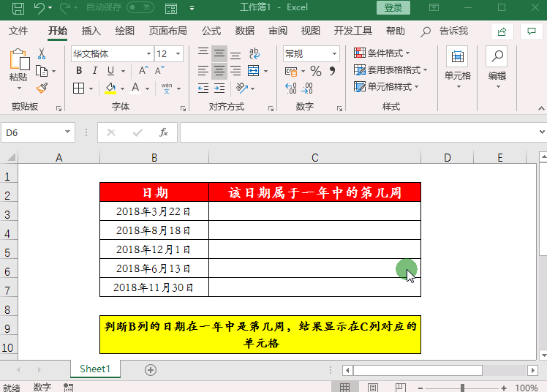Select the Format Painter brush
This screenshot has width=547, height=392.
[x=42, y=88]
